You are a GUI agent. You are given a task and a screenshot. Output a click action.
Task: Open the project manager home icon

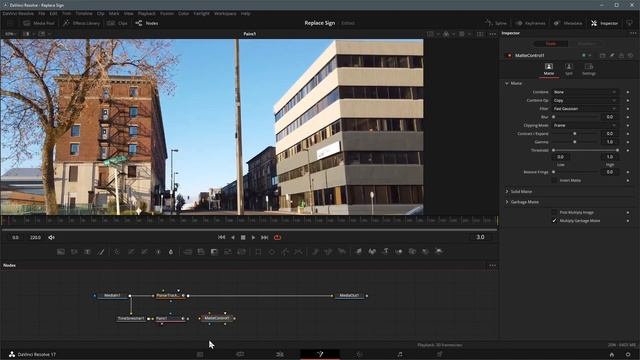pyautogui.click(x=612, y=354)
